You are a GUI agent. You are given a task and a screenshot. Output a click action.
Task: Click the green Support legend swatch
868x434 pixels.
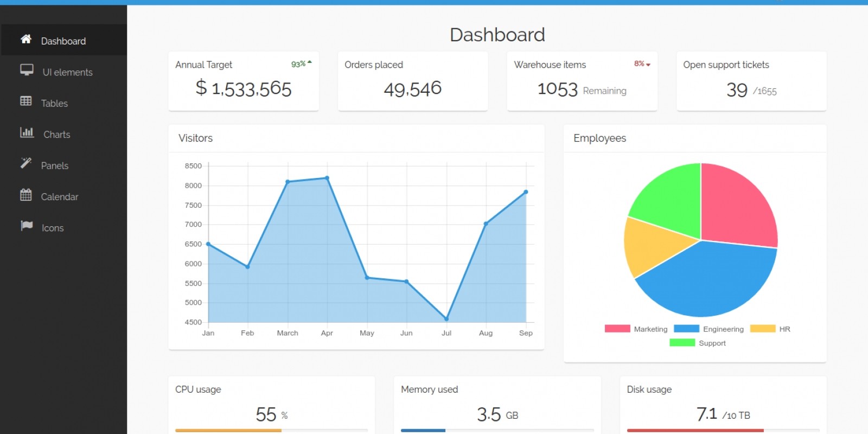tap(682, 343)
